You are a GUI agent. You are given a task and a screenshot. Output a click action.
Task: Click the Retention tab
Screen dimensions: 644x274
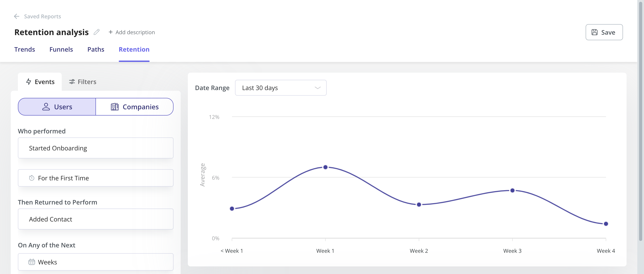coord(134,49)
